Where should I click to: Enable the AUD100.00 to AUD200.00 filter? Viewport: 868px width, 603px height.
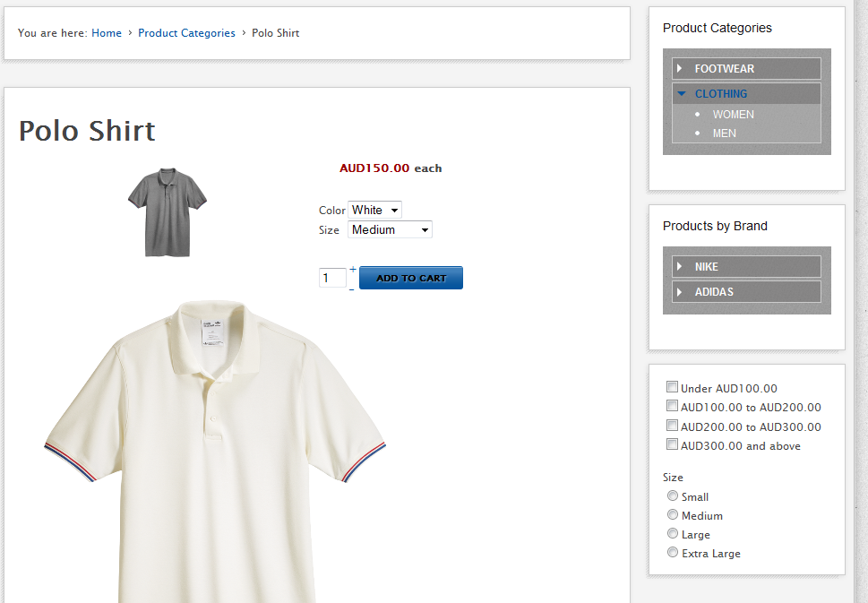672,406
